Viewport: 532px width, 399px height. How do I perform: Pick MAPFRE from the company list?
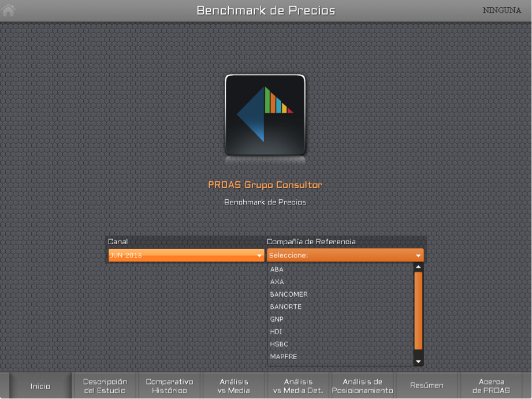click(x=284, y=357)
